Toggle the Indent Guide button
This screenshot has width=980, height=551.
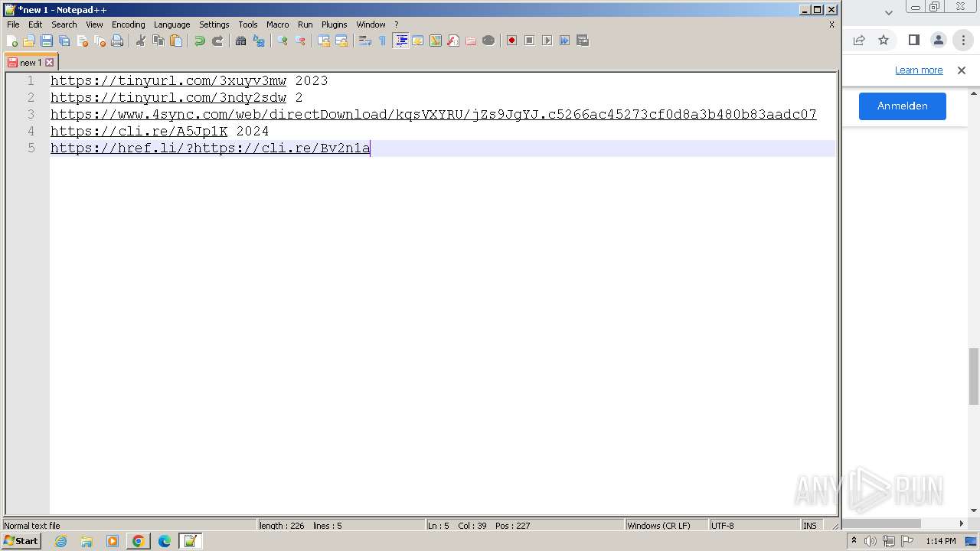[x=400, y=41]
